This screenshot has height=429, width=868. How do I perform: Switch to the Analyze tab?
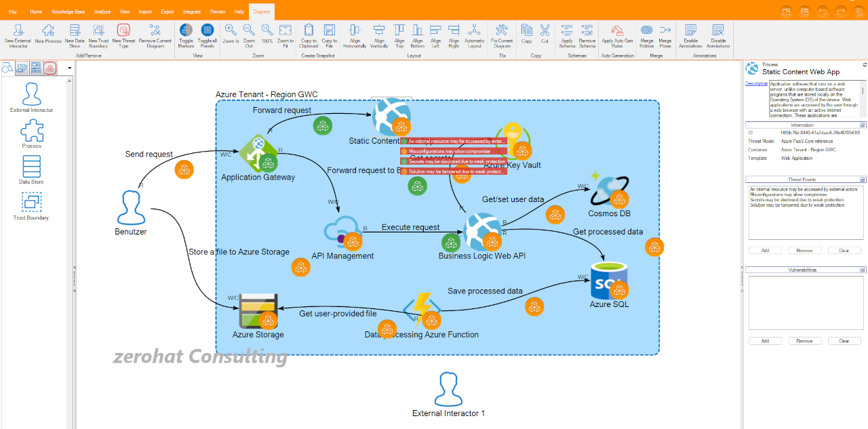(102, 12)
